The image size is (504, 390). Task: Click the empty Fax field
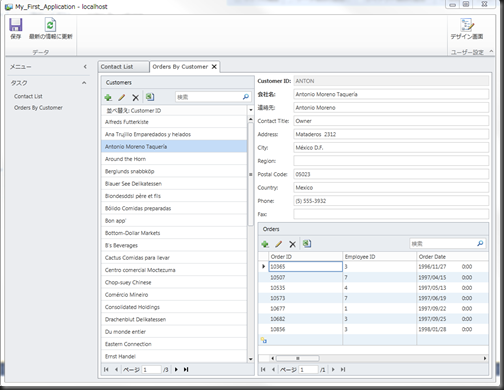point(391,214)
